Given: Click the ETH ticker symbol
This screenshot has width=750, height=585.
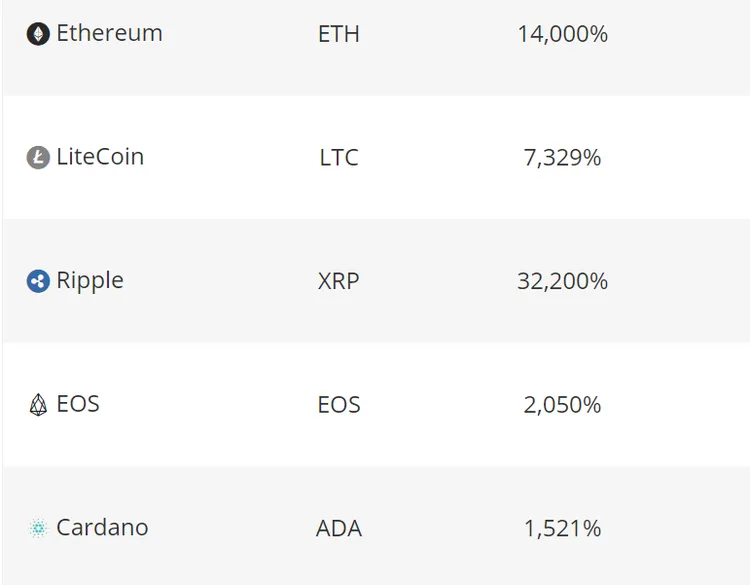Looking at the screenshot, I should [x=339, y=34].
